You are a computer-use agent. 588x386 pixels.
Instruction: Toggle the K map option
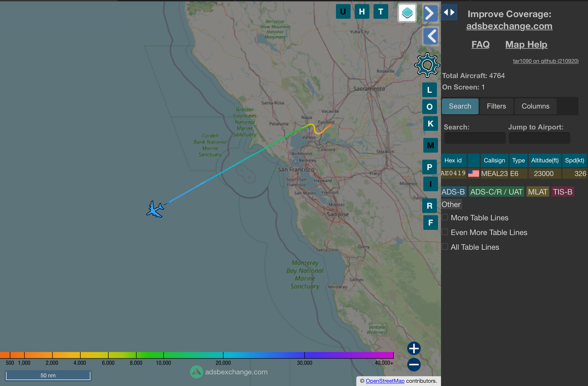430,123
